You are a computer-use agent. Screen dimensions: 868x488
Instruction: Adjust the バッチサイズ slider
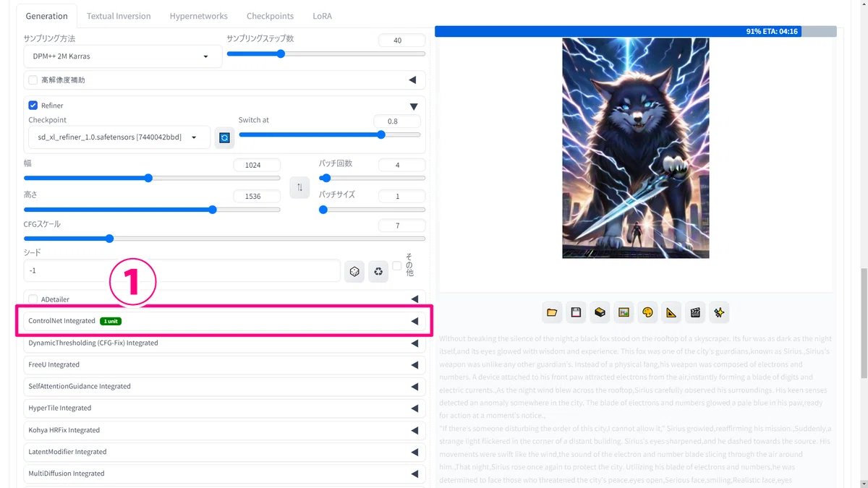372,210
